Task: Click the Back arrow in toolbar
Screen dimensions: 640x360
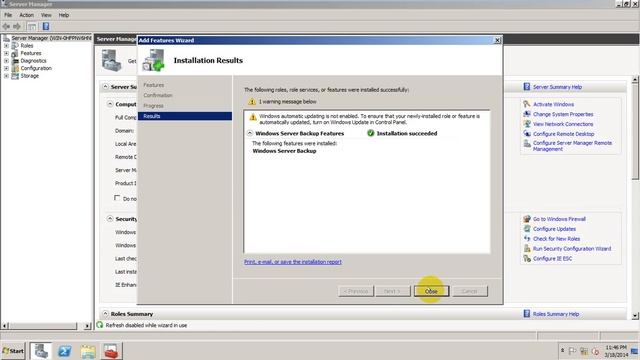Action: click(x=6, y=27)
